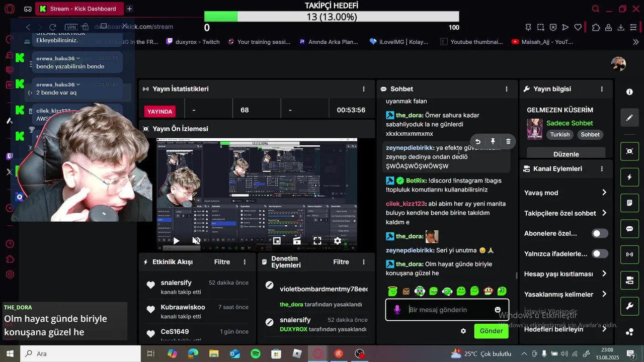Click Opera search tabs magnifier icon

596,9
